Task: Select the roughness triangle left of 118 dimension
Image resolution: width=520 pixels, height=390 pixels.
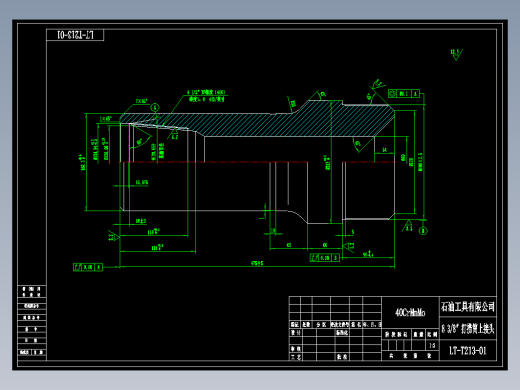Action: coord(113,236)
